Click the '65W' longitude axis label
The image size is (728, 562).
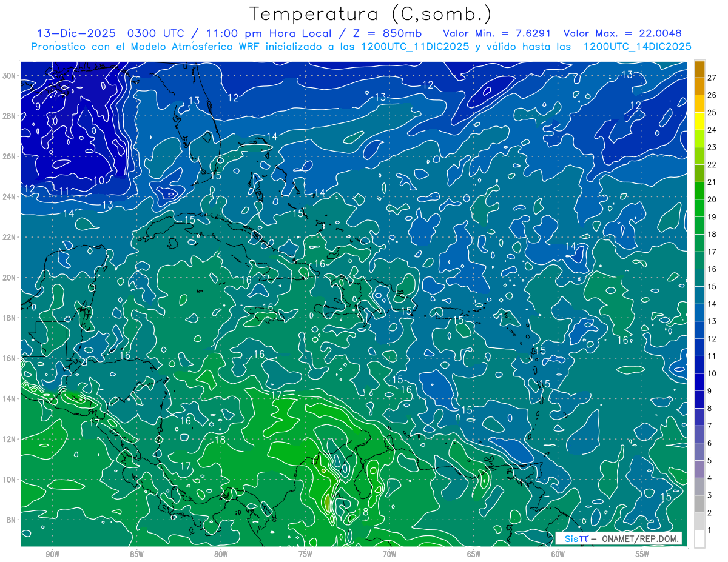click(x=474, y=554)
